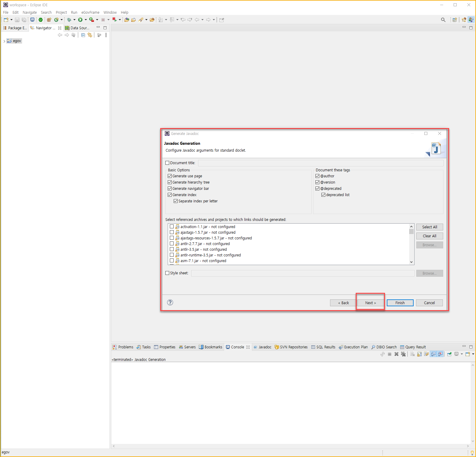Check the activation-1.1.jar archive checkbox
The height and width of the screenshot is (457, 476).
tap(172, 227)
